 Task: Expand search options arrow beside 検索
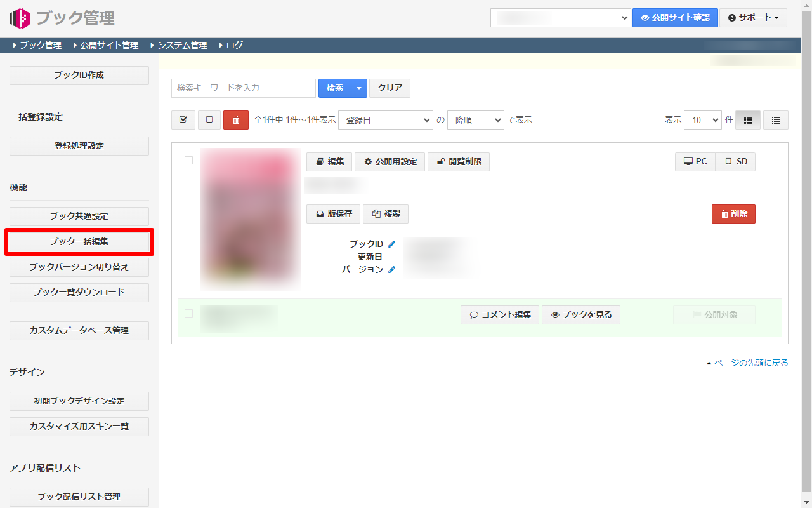click(x=359, y=88)
